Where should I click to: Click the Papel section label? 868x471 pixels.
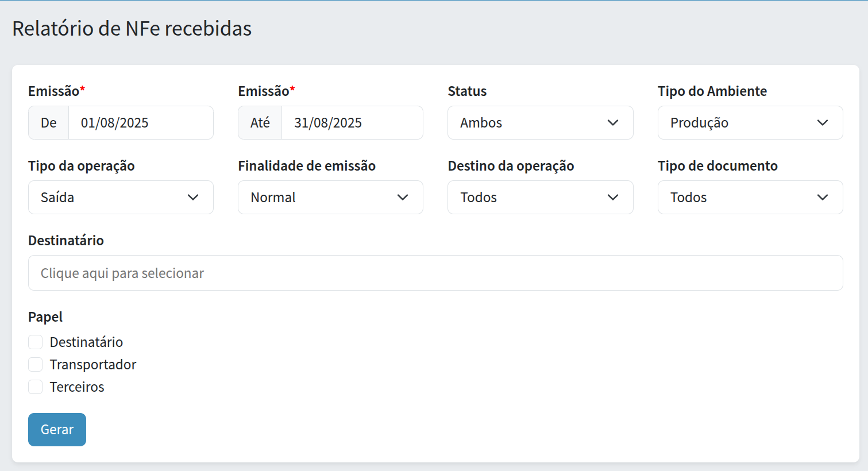click(45, 317)
